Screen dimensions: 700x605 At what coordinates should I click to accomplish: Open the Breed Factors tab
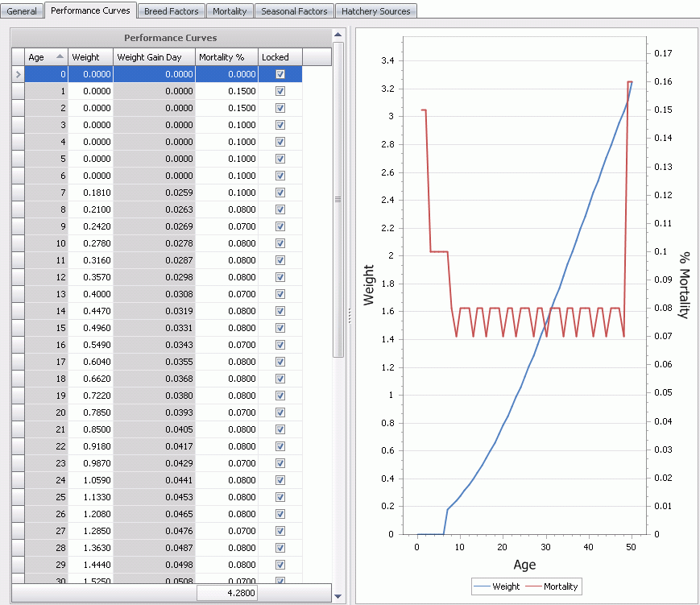(x=171, y=11)
